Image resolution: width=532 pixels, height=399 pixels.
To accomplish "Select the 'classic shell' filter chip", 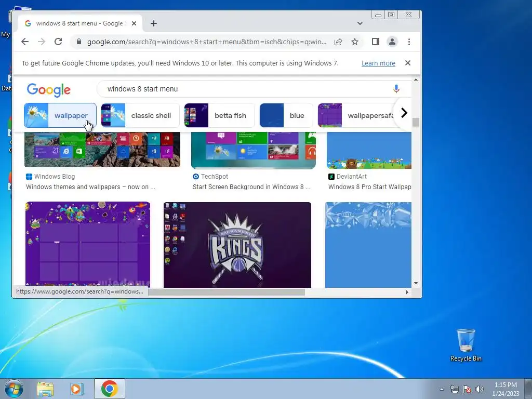I will 140,115.
